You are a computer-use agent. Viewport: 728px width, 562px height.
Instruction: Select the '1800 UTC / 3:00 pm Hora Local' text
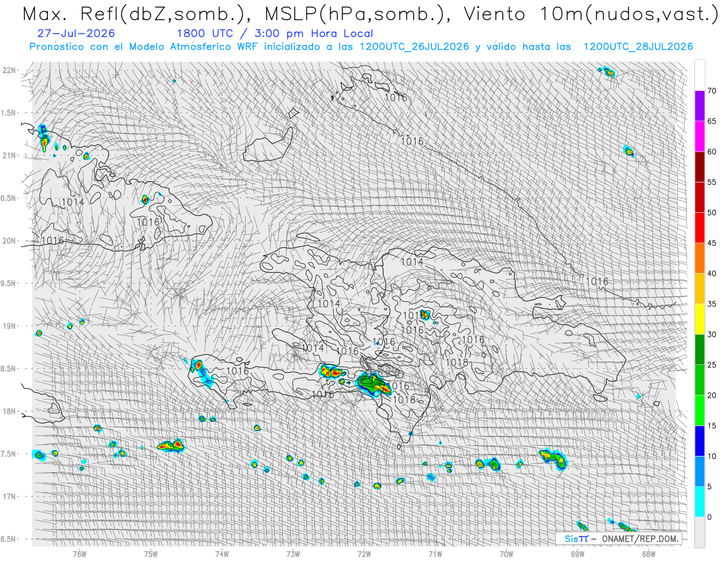[275, 34]
